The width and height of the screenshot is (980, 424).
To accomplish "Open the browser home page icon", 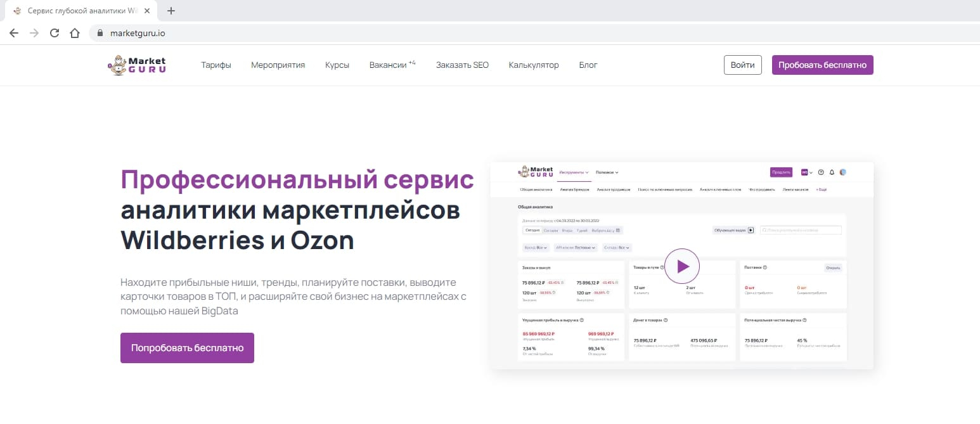I will pyautogui.click(x=75, y=33).
